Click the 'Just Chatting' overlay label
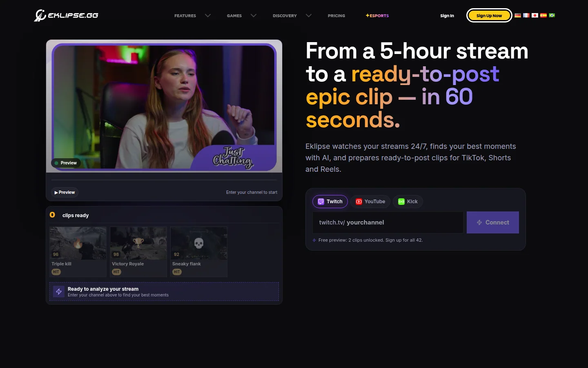The width and height of the screenshot is (588, 368). pos(233,158)
